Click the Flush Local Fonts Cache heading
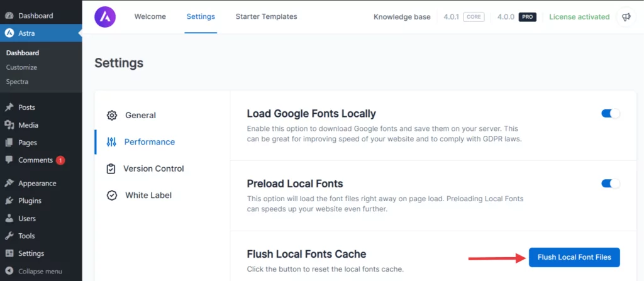The image size is (644, 281). click(306, 254)
